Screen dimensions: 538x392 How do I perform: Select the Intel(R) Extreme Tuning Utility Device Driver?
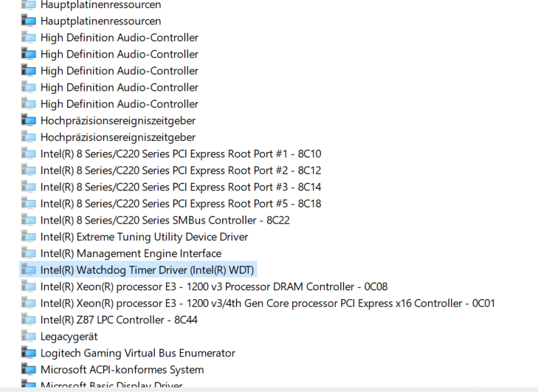pos(144,236)
